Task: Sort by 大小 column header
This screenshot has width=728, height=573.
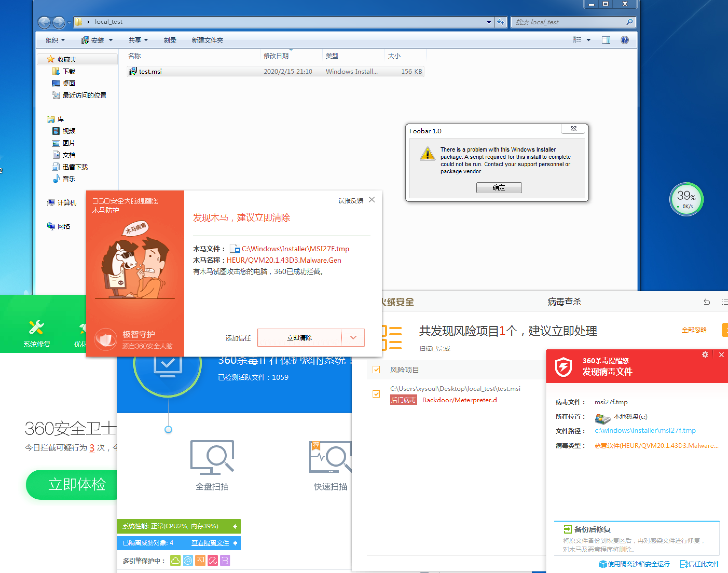Action: coord(394,56)
